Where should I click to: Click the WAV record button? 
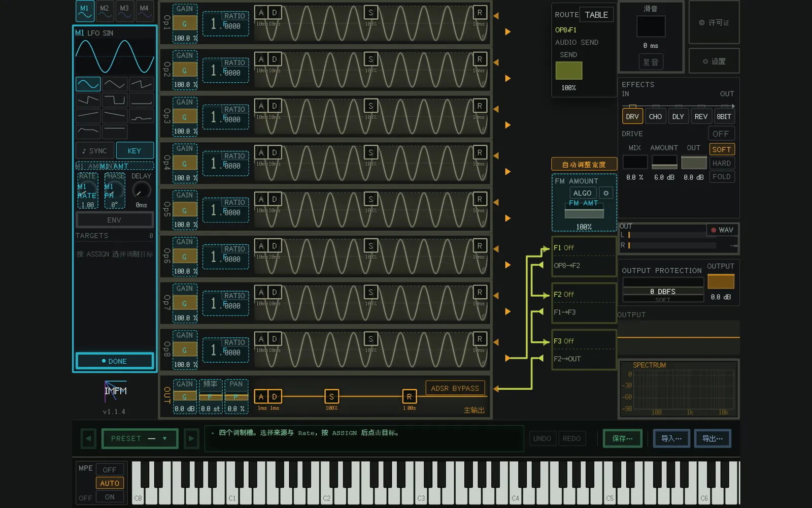722,230
